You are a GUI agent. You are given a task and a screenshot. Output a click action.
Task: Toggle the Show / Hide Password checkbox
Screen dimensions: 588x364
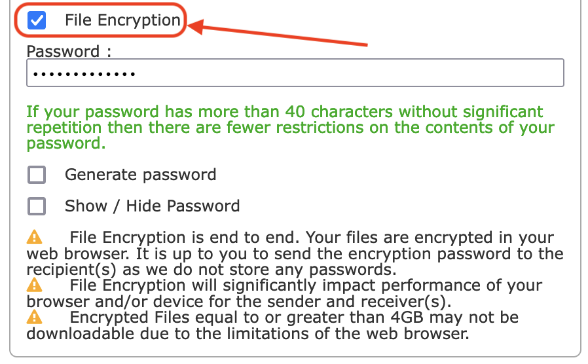click(x=37, y=206)
